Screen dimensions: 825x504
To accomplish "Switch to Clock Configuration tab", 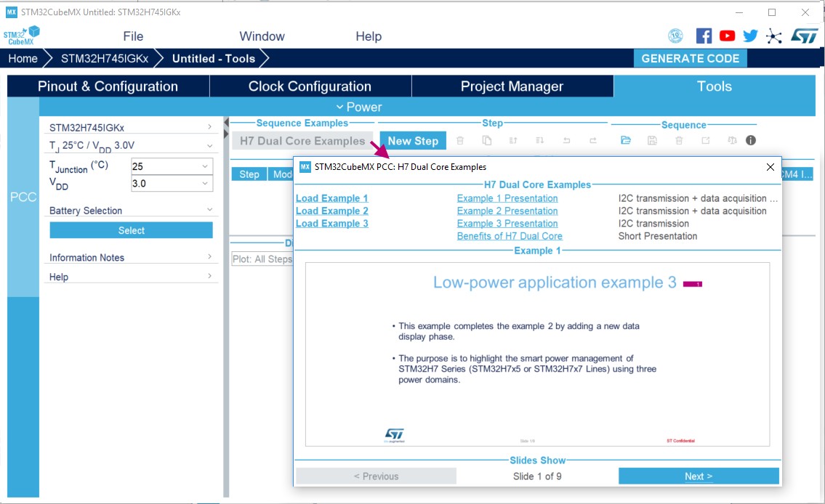I will (310, 86).
